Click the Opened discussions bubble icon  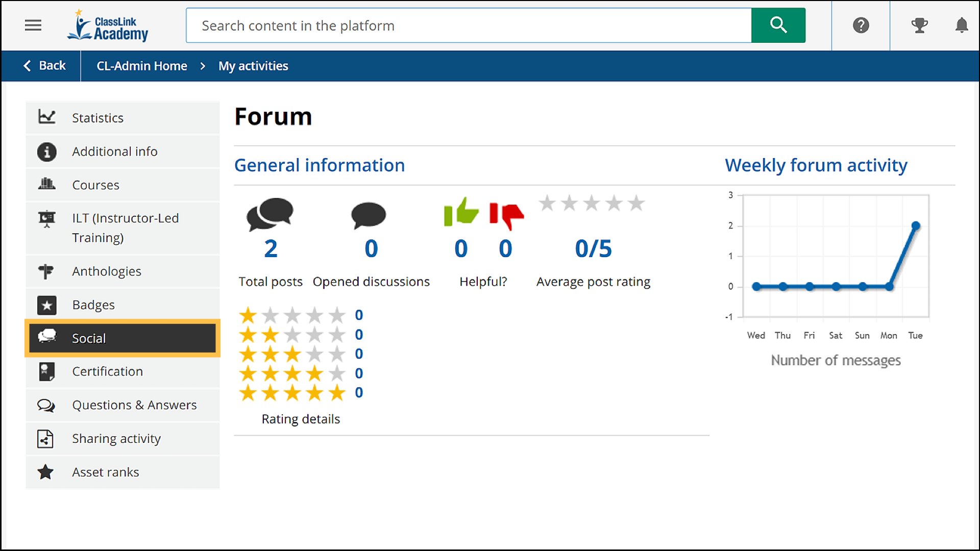369,215
